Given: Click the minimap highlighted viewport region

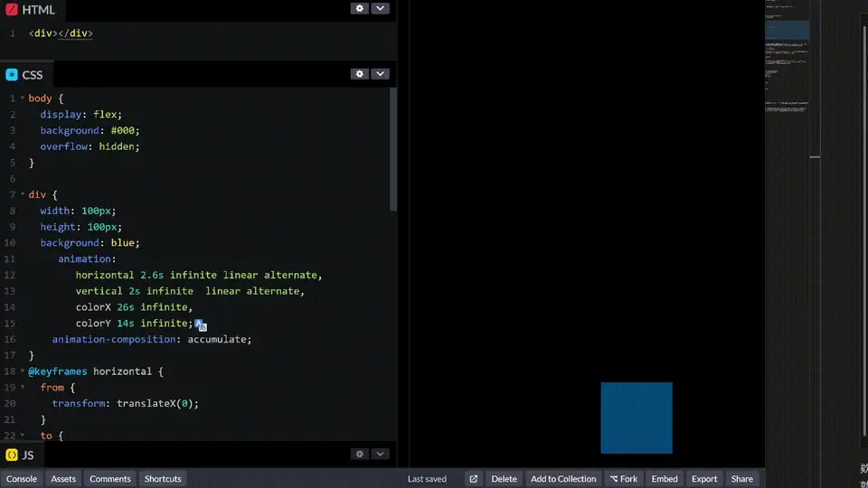Looking at the screenshot, I should pos(788,30).
